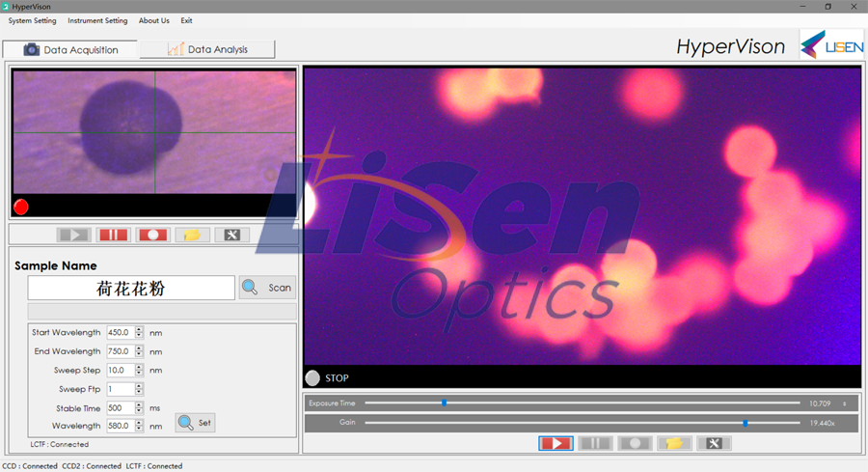Image resolution: width=868 pixels, height=472 pixels.
Task: Increase the Sweep Ftp value
Action: click(x=139, y=386)
